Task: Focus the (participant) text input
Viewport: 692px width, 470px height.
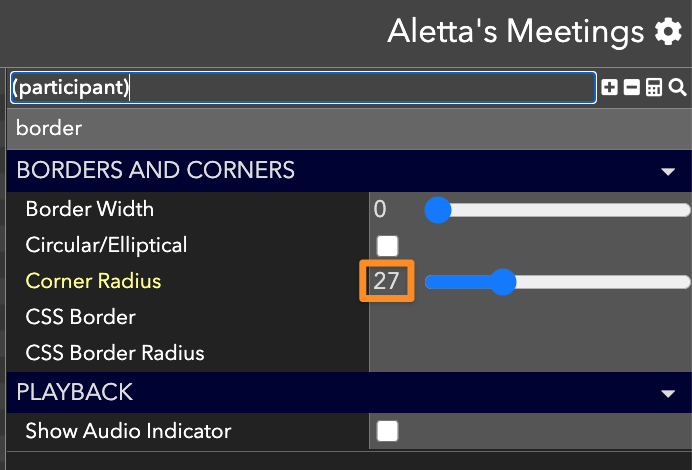Action: click(x=304, y=87)
